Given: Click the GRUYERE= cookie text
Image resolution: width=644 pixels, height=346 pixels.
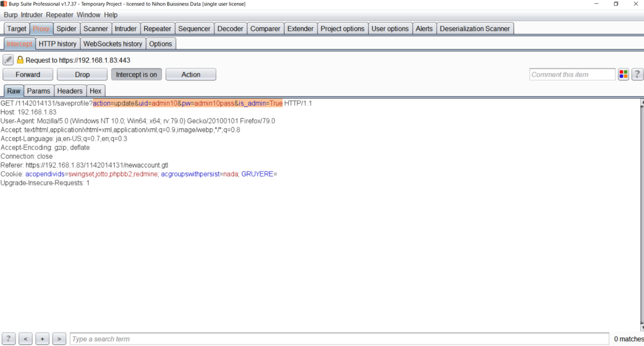Looking at the screenshot, I should [259, 174].
